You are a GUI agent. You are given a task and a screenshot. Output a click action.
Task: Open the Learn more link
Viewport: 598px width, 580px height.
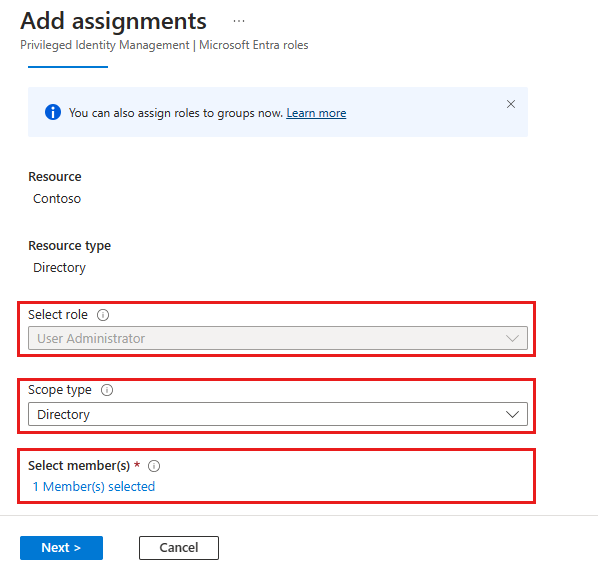tap(316, 113)
